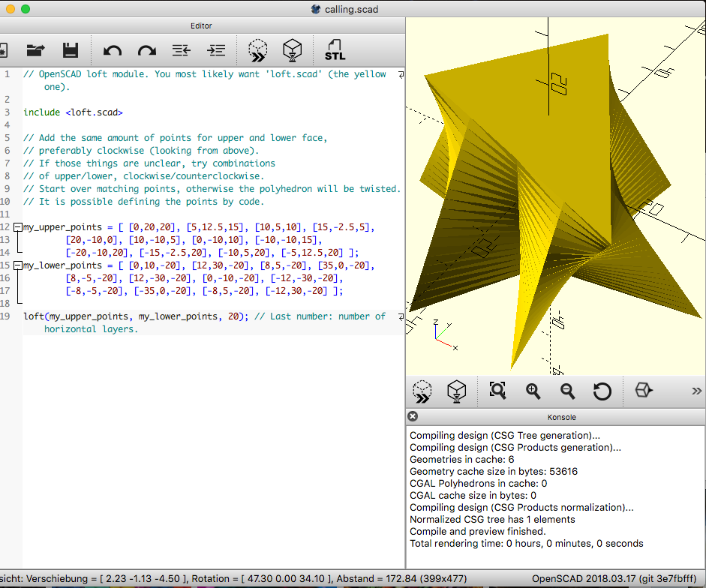Image resolution: width=706 pixels, height=588 pixels.
Task: Preview the design with the preview icon
Action: coord(257,49)
